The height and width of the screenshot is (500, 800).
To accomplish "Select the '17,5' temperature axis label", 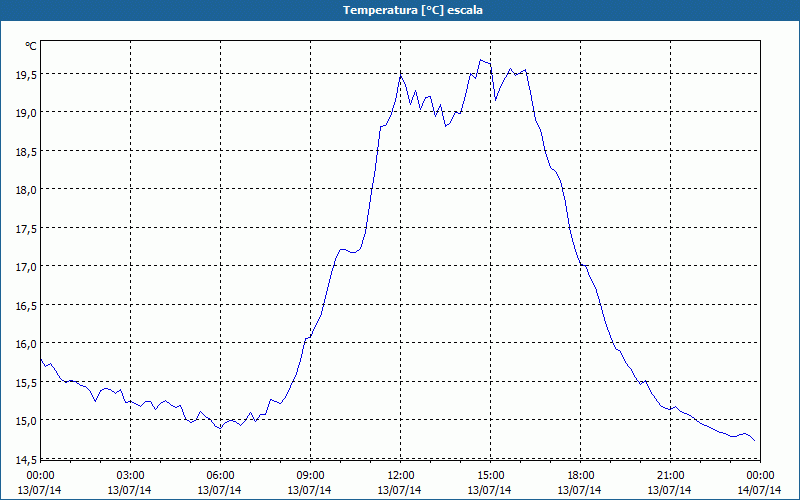I will 26,229.
